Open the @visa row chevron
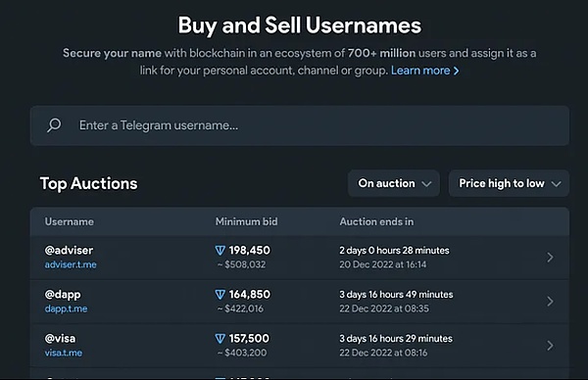 tap(550, 346)
